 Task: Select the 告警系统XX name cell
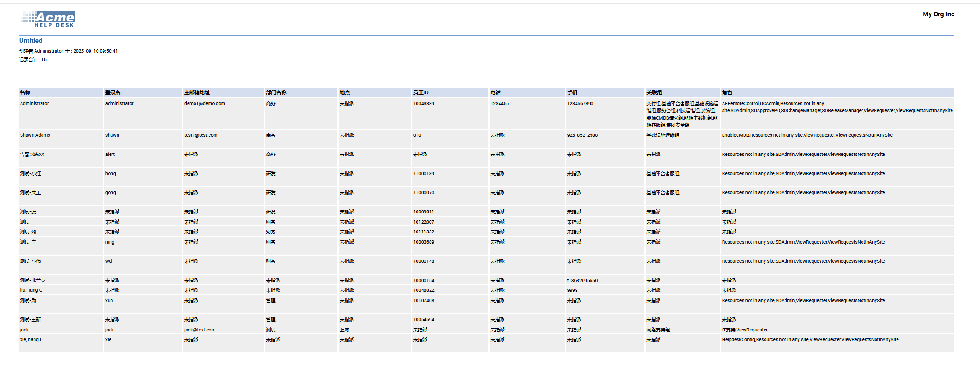[32, 155]
